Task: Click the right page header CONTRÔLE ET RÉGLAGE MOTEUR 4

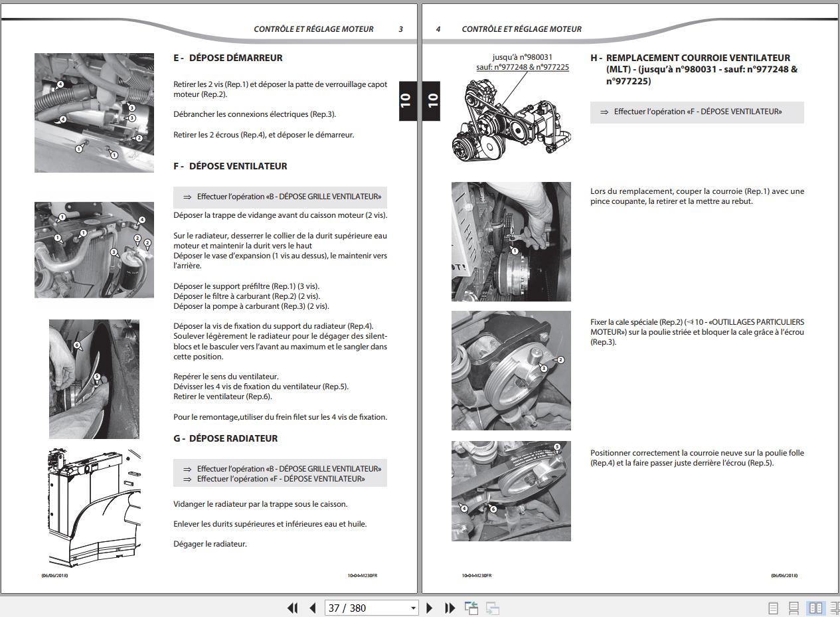Action: click(x=509, y=29)
